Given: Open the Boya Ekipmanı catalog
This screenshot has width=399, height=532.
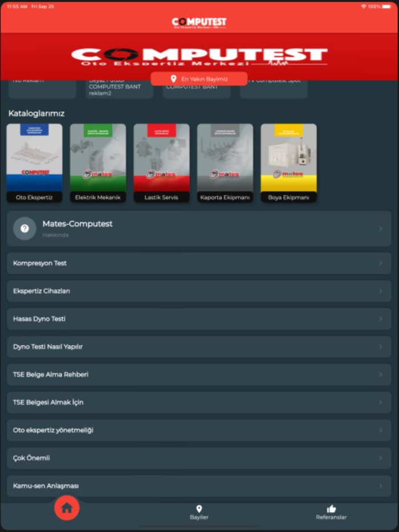Looking at the screenshot, I should pos(288,163).
